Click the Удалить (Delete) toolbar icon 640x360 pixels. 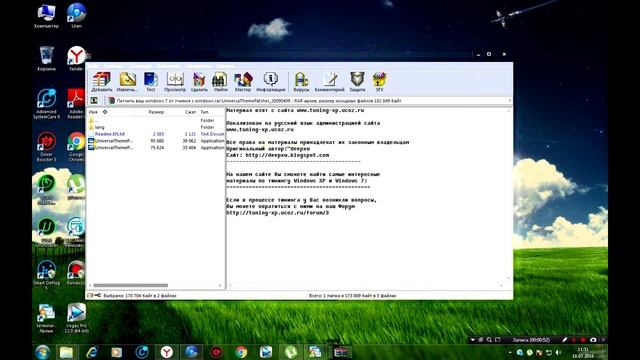pos(199,82)
